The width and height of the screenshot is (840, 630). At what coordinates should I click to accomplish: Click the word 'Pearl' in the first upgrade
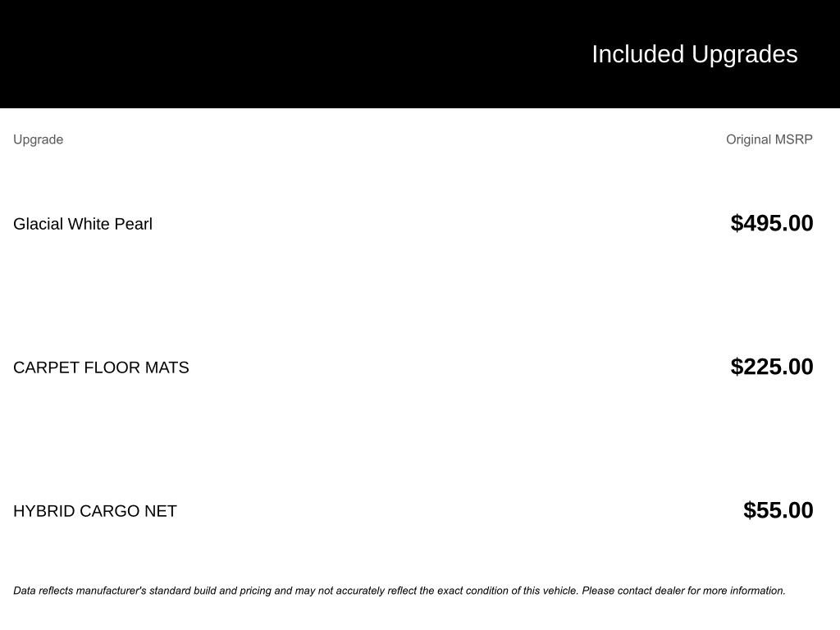click(x=133, y=224)
